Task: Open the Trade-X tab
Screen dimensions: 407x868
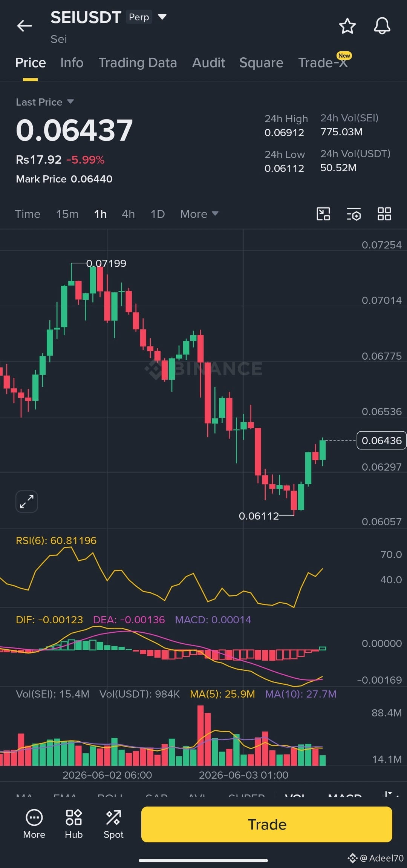Action: 323,63
